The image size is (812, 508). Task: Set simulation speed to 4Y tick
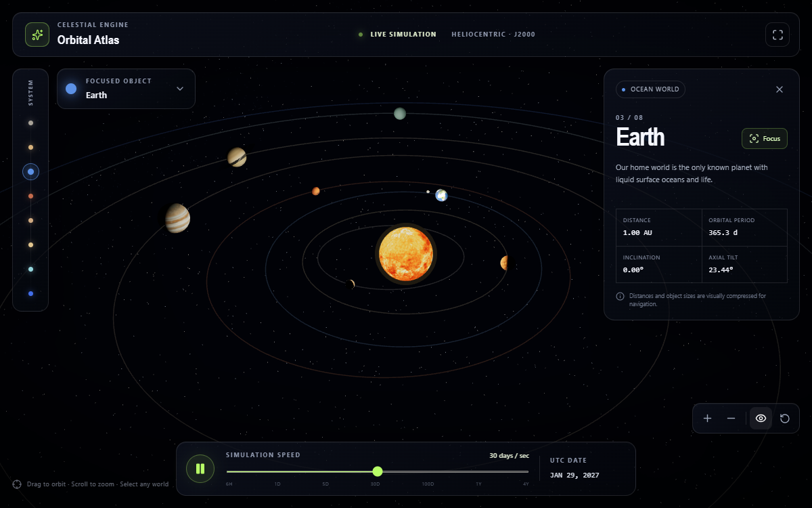coord(526,484)
